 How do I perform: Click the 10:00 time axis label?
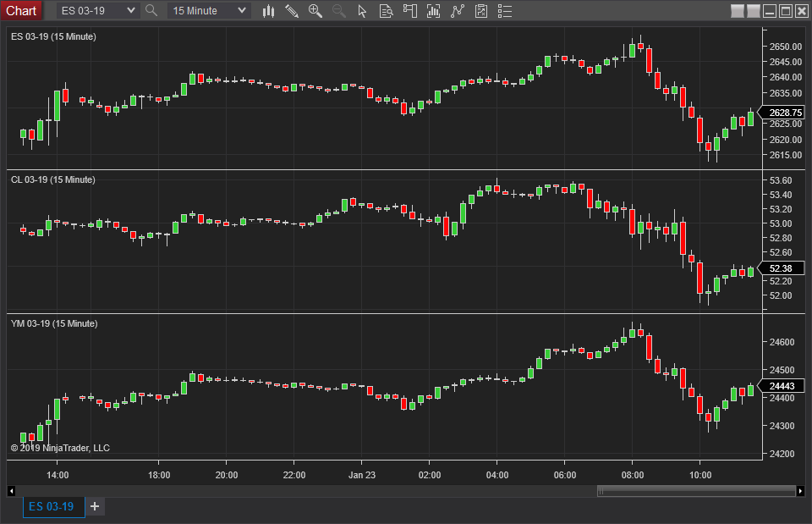pyautogui.click(x=700, y=475)
